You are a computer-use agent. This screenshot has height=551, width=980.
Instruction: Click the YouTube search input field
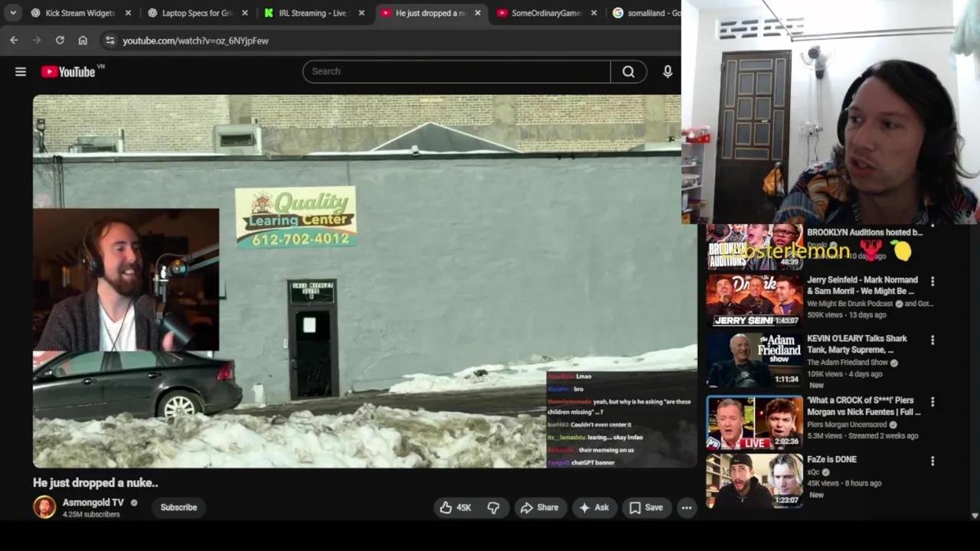(x=456, y=72)
